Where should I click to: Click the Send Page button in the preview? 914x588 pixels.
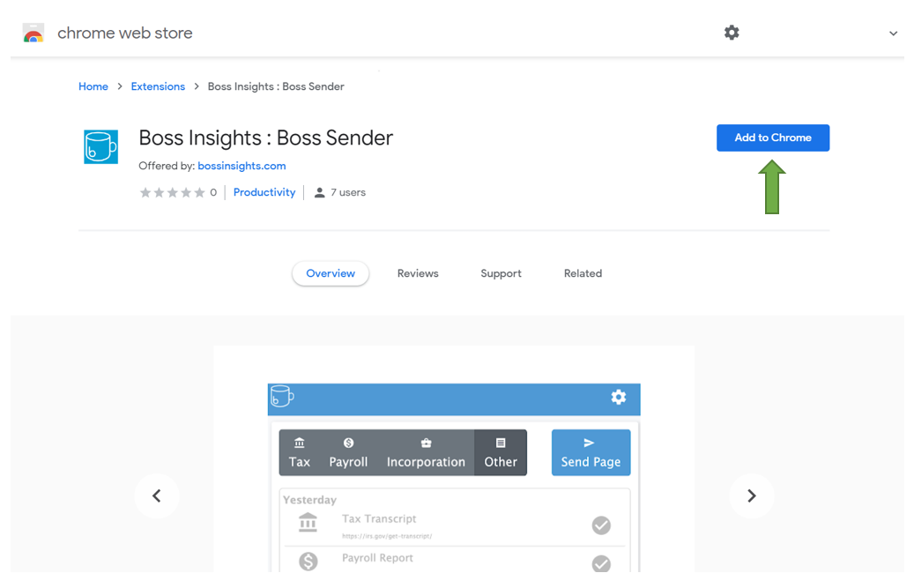pos(591,453)
